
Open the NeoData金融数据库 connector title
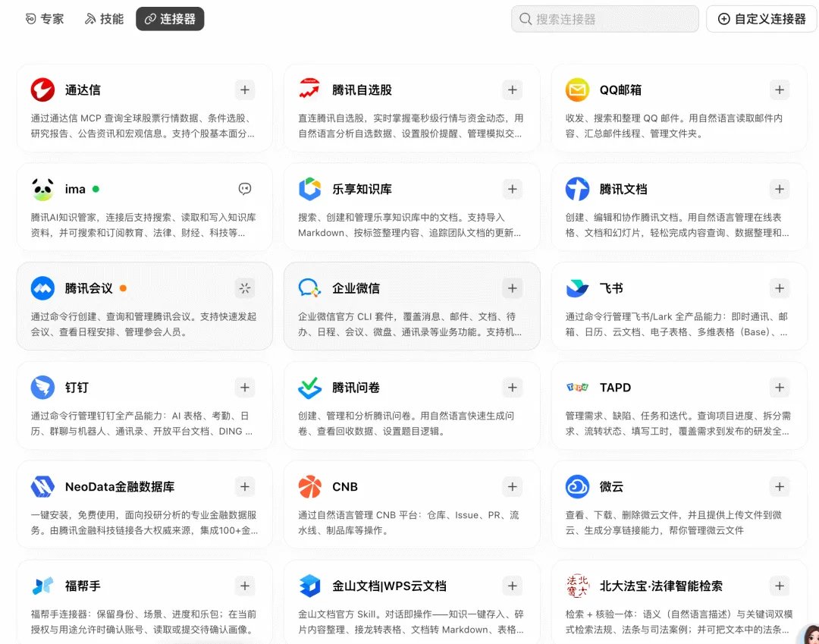pos(120,487)
